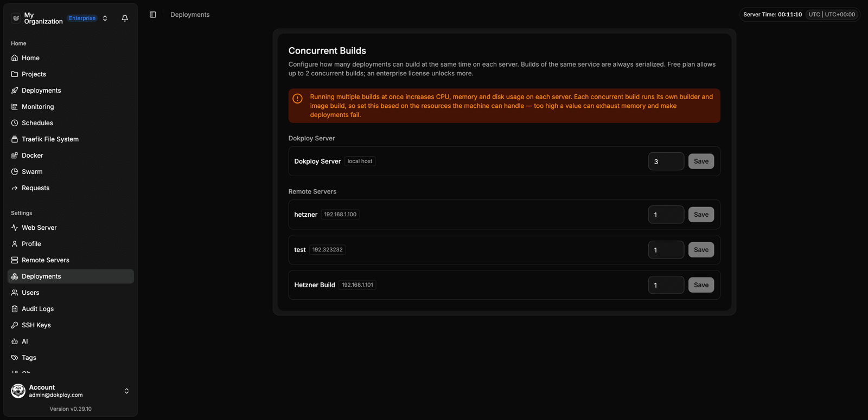Click the Projects folder icon
868x420 pixels.
tap(15, 74)
